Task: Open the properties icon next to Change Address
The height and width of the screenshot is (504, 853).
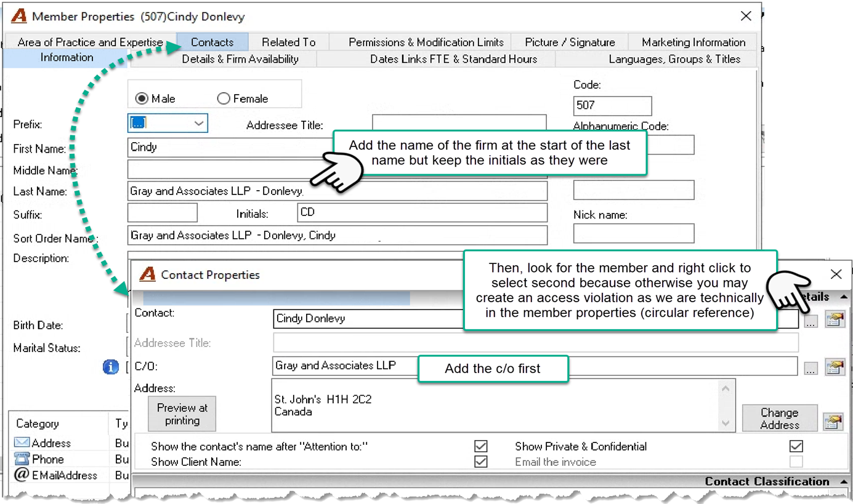Action: tap(833, 422)
